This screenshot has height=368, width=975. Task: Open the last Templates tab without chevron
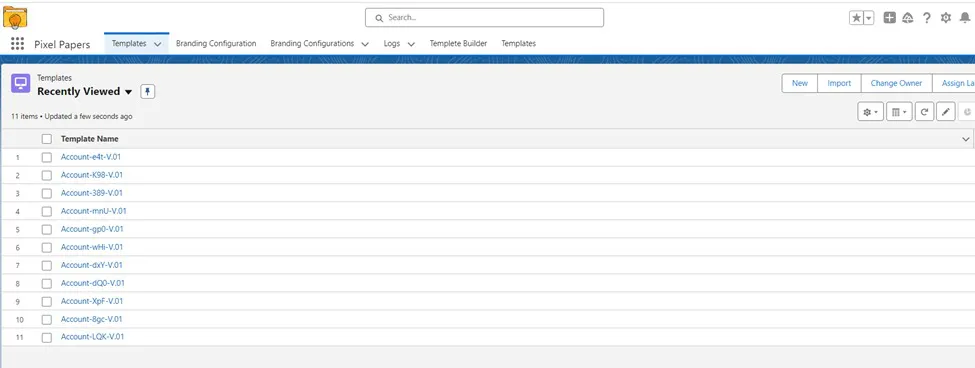click(x=519, y=44)
